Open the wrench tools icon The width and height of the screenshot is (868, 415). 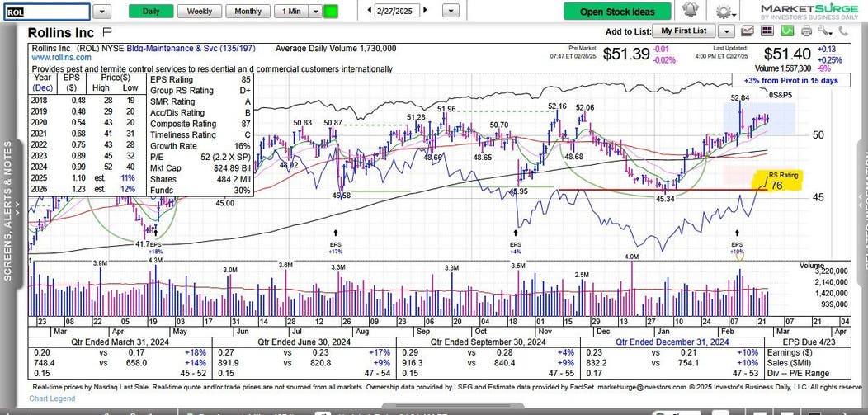coord(827,31)
